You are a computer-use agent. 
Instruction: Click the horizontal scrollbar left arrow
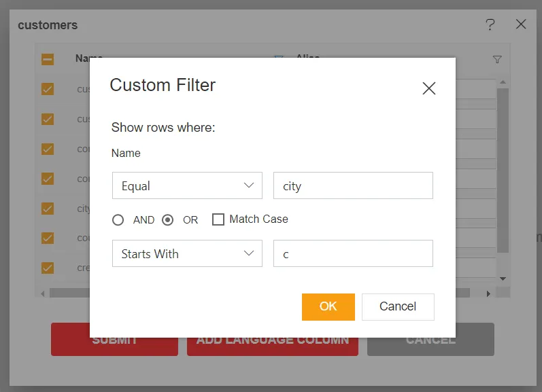(43, 293)
